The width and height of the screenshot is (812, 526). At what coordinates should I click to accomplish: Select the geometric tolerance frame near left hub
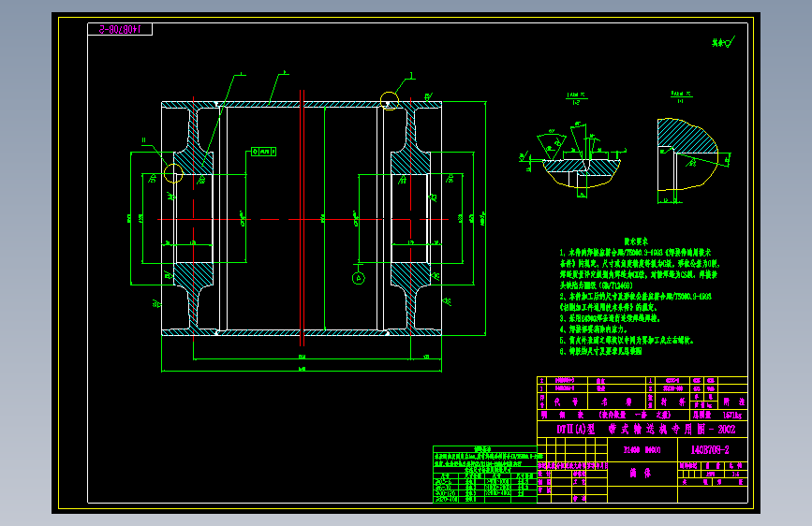point(263,152)
